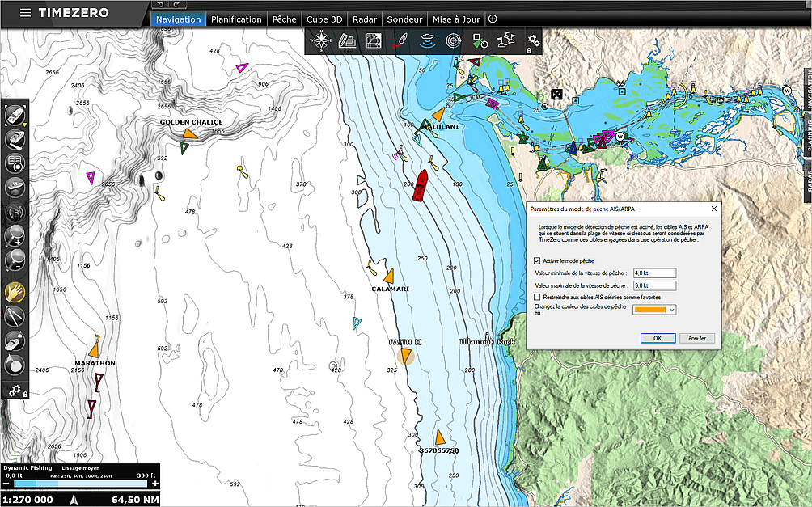
Task: Open the targets AIS/ARPA button in ribbon
Action: (x=480, y=41)
